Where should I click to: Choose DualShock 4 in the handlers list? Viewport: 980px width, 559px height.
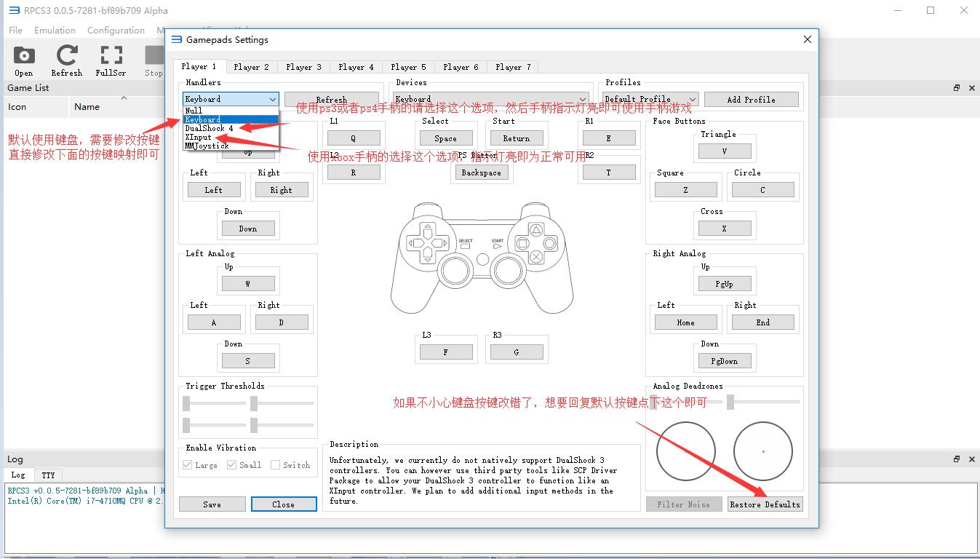tap(230, 128)
